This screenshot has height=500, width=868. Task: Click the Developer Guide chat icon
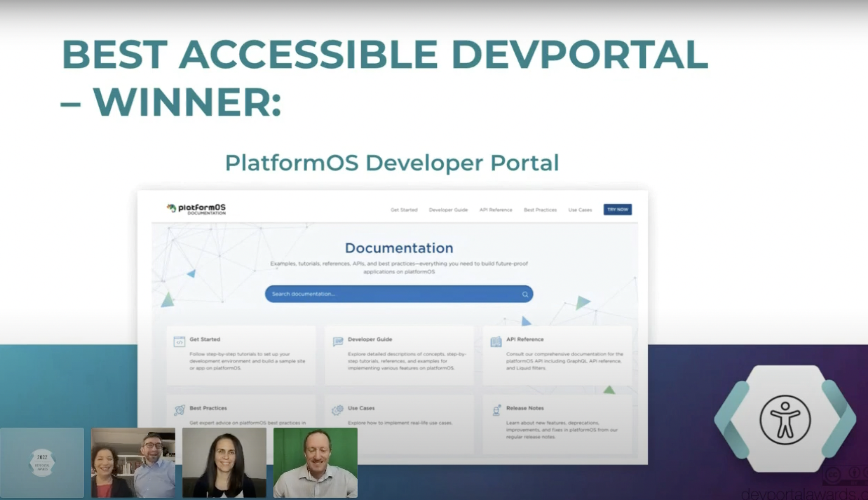tap(338, 341)
